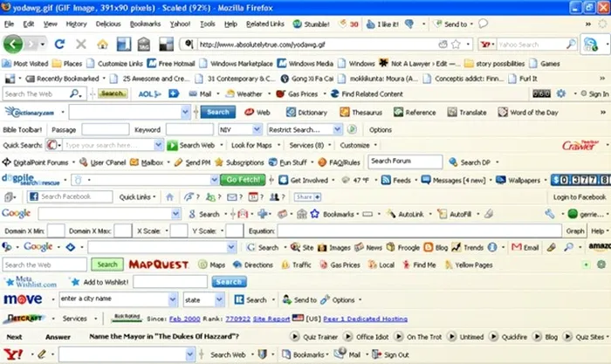Click the Next quiz question button

[x=14, y=337]
